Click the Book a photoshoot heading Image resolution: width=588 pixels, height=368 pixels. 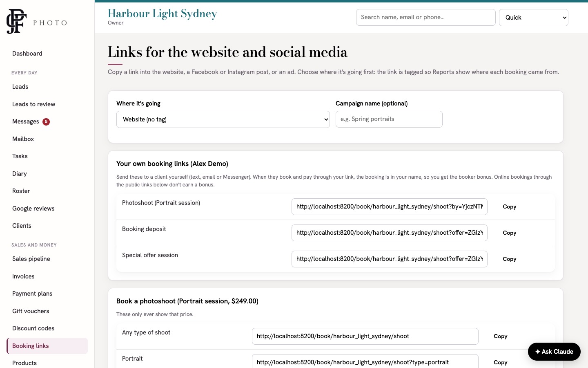coord(187,301)
